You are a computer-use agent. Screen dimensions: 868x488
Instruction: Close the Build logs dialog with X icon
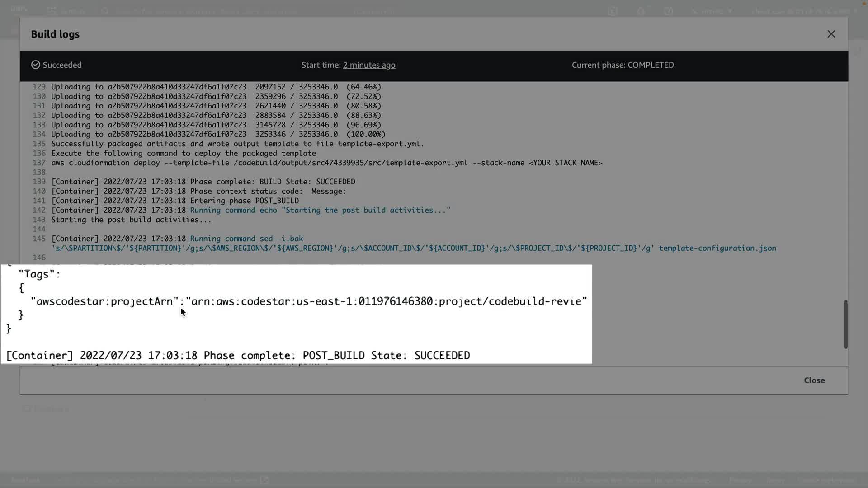coord(831,34)
